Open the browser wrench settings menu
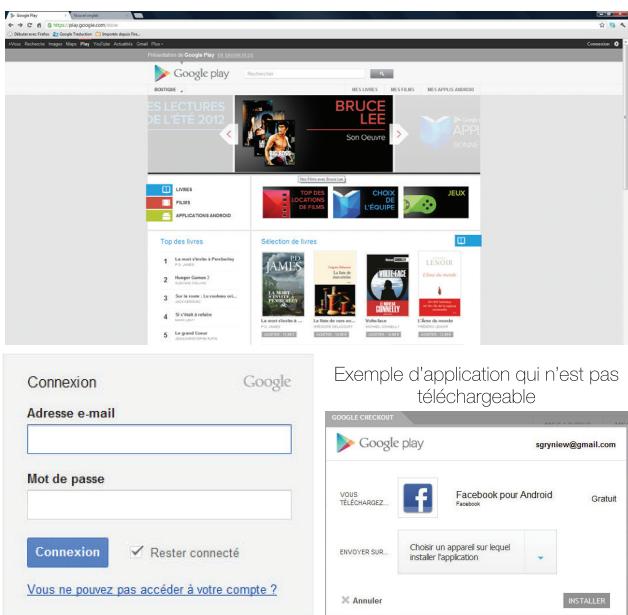628x615 pixels. tap(623, 25)
